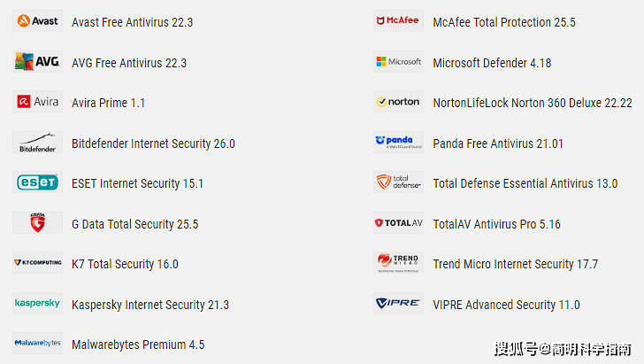Viewport: 644px width, 364px height.
Task: Click the Microsoft logo icon
Action: [398, 62]
